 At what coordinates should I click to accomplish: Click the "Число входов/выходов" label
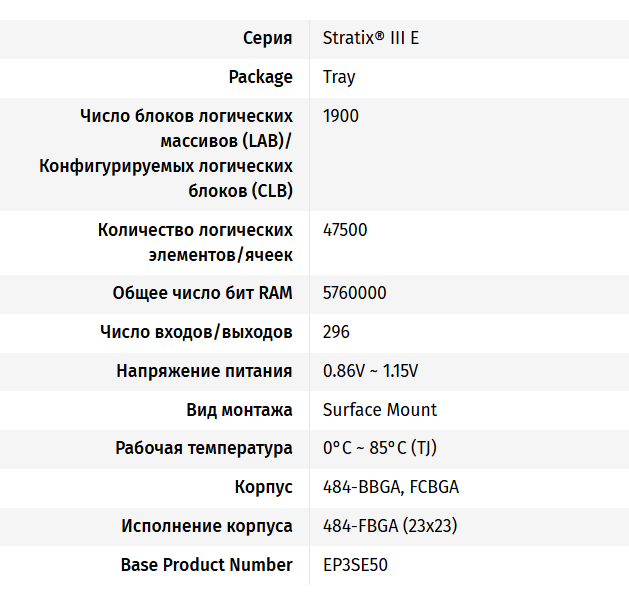pos(196,332)
